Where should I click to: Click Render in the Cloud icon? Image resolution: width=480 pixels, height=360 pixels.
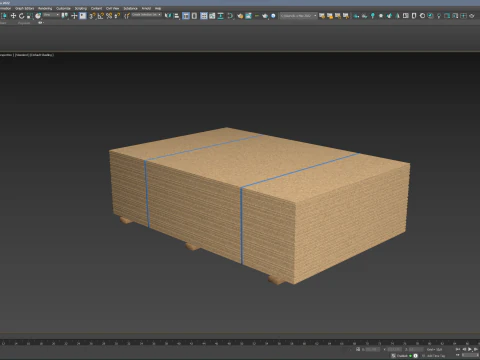click(x=273, y=16)
